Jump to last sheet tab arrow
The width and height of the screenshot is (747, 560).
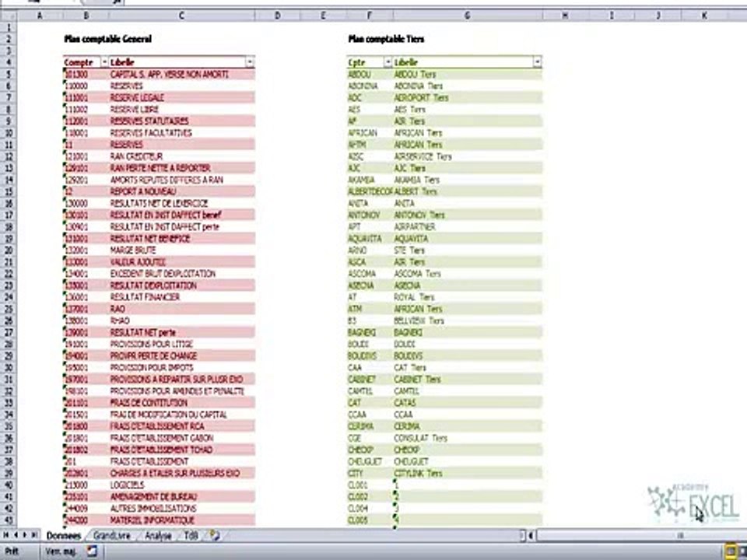tap(34, 535)
